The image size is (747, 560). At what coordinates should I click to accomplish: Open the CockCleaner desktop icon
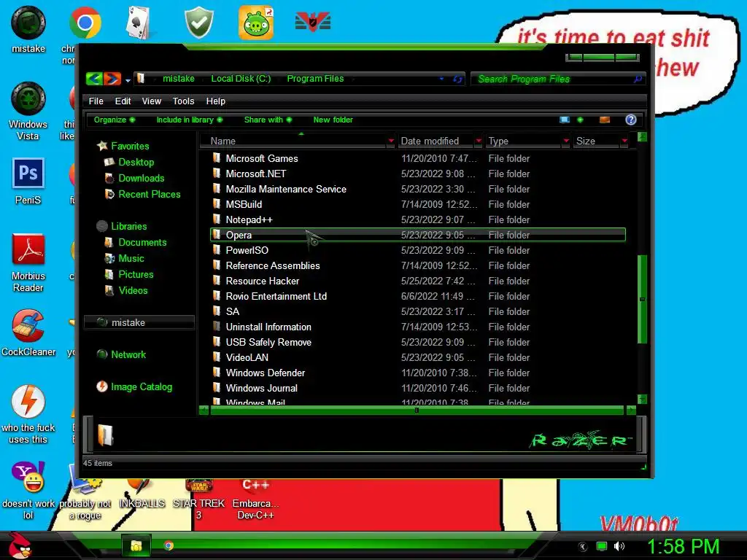pyautogui.click(x=28, y=326)
